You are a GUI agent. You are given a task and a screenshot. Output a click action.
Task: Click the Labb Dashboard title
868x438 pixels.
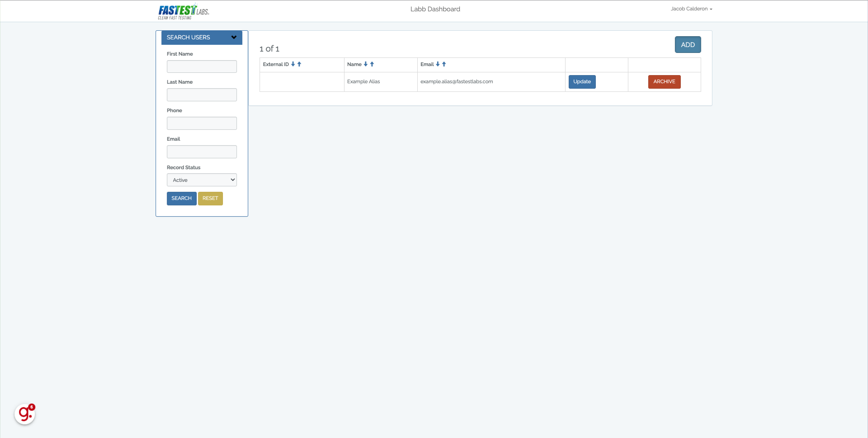[x=435, y=9]
